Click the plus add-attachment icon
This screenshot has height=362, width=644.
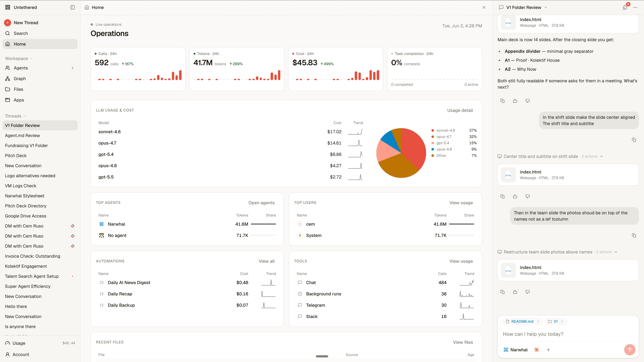tap(548, 350)
